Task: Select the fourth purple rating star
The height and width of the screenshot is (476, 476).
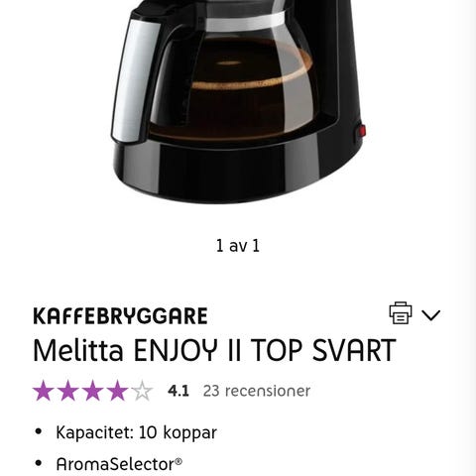Action: [117, 391]
